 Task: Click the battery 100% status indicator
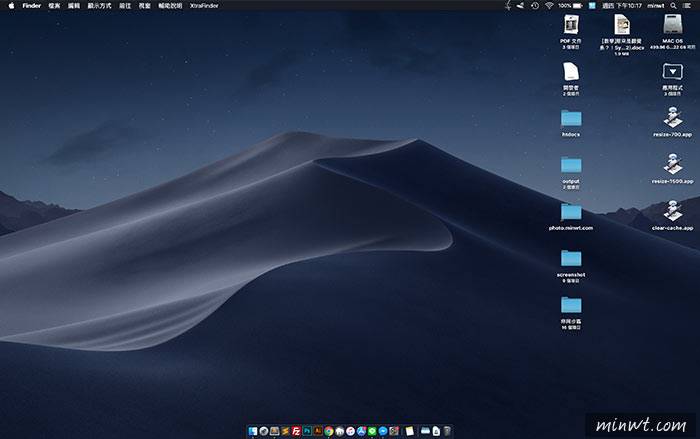pyautogui.click(x=570, y=5)
